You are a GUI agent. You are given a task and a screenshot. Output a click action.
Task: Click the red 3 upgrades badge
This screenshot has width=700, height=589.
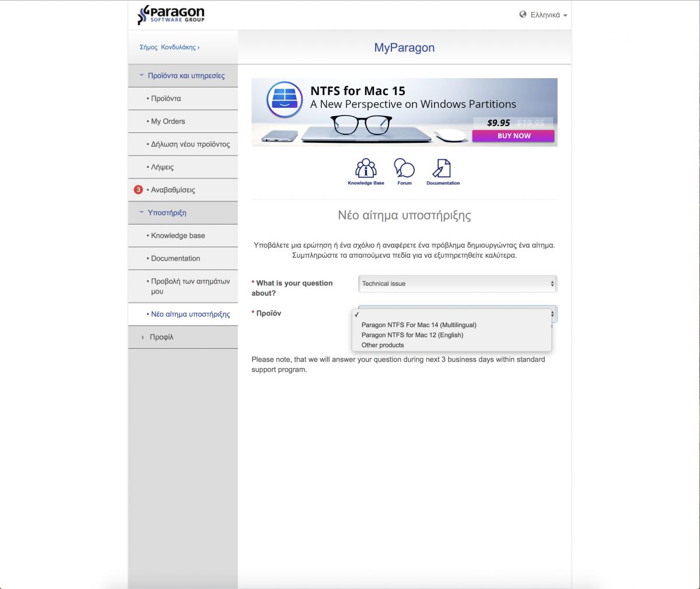click(x=138, y=190)
